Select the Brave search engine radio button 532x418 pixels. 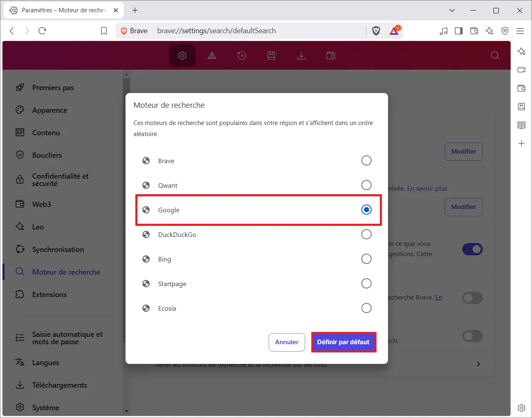(366, 161)
